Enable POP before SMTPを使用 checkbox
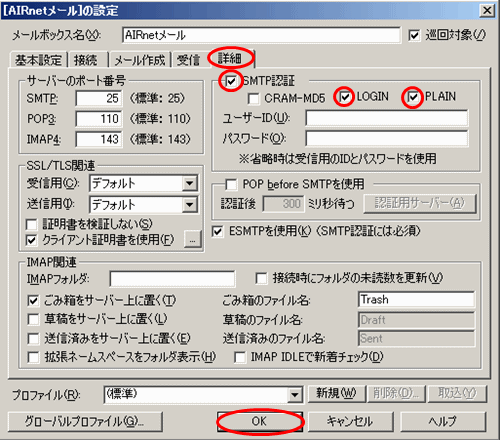Screen dimensions: 500x440 231,184
